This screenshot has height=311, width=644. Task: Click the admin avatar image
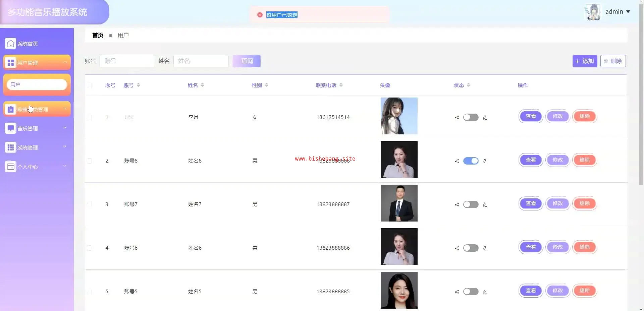[x=593, y=12]
